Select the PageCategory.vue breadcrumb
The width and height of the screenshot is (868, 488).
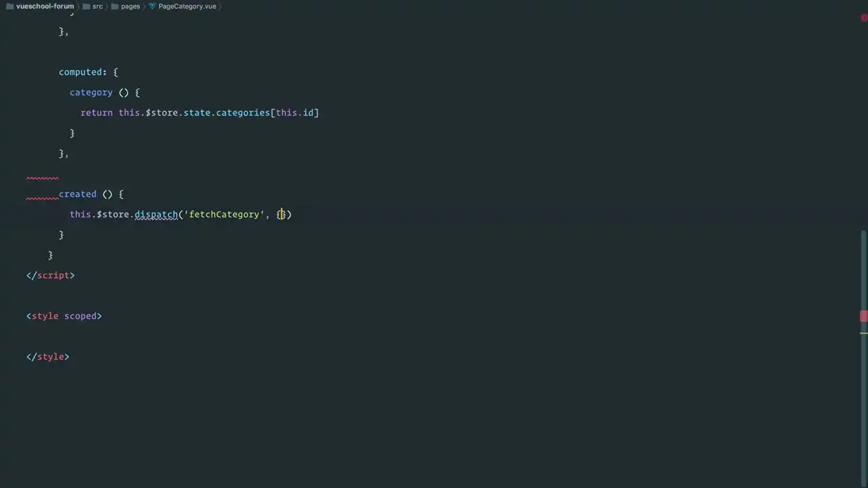tap(182, 6)
